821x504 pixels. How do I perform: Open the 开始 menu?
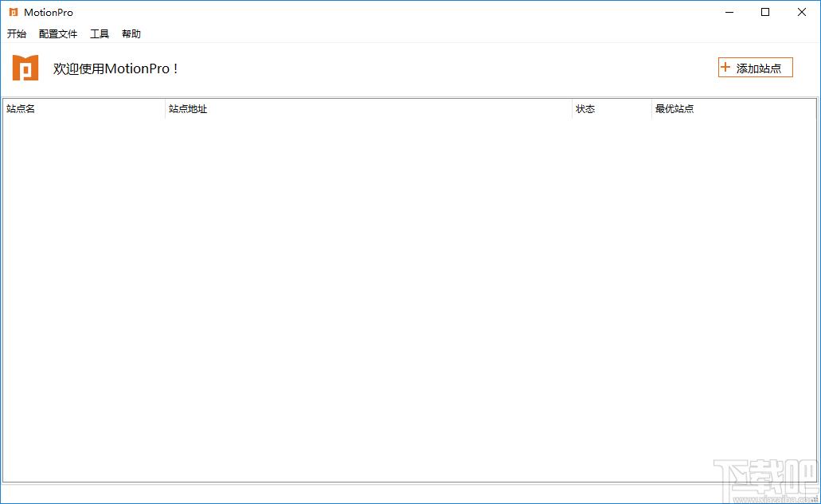[16, 34]
